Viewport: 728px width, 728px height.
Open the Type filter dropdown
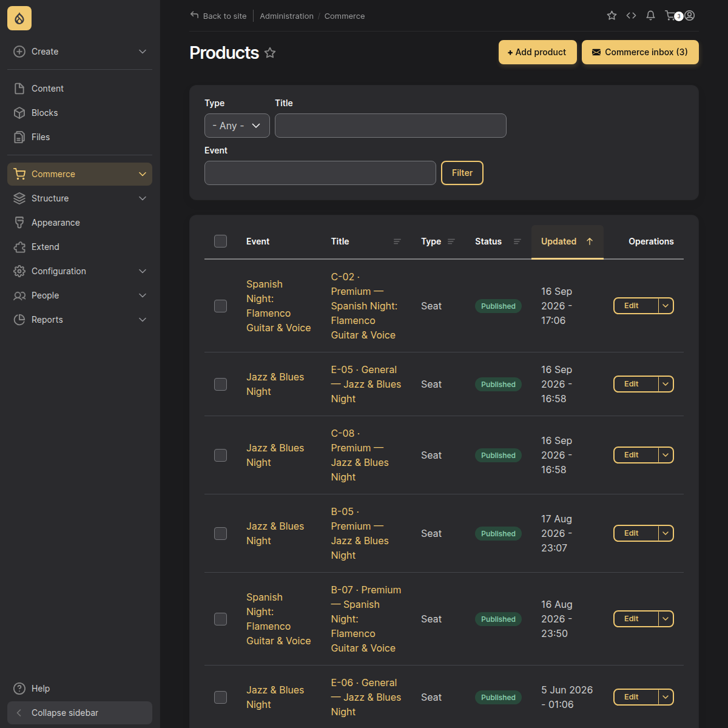point(237,126)
